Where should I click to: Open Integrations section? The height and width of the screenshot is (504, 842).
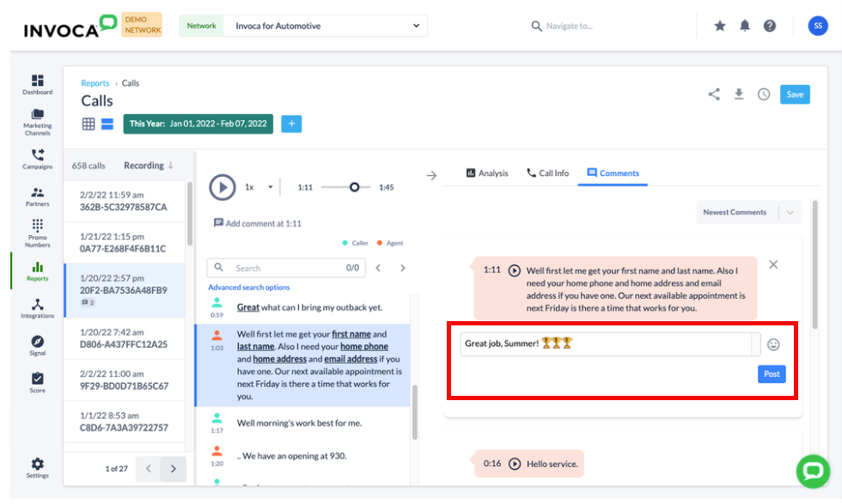point(37,308)
